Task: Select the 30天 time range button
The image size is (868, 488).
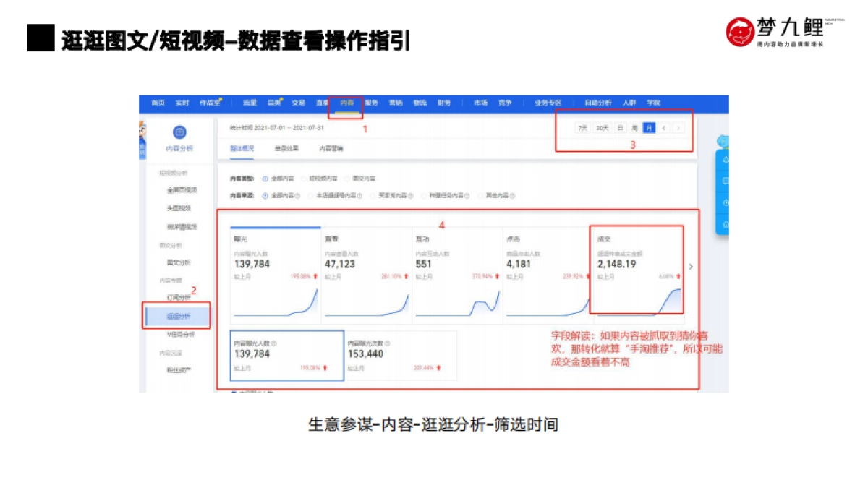Action: pyautogui.click(x=602, y=127)
